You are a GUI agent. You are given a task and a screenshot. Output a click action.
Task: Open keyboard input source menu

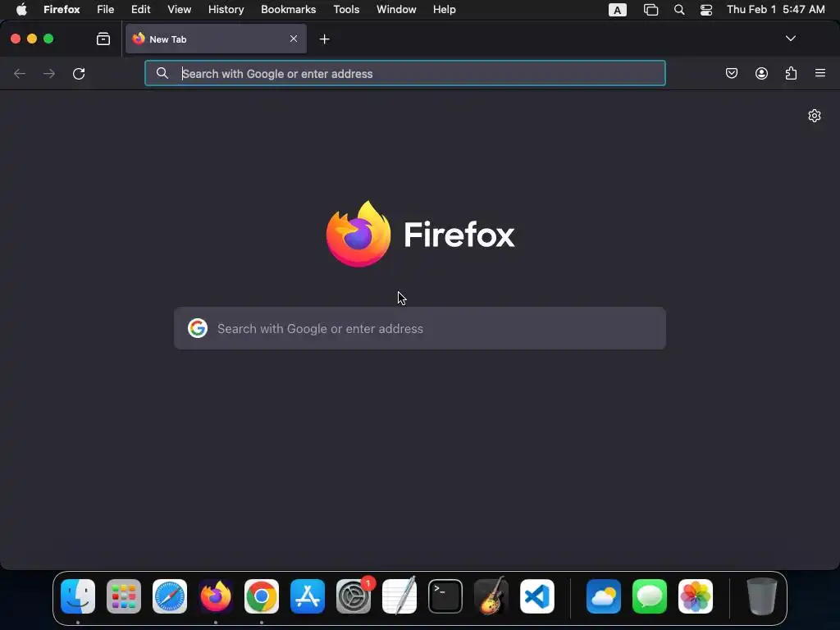(x=618, y=10)
